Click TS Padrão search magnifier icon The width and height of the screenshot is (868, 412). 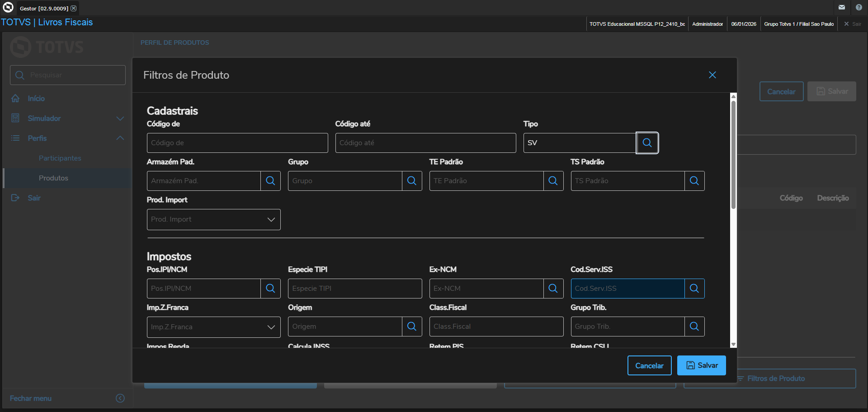coord(694,181)
